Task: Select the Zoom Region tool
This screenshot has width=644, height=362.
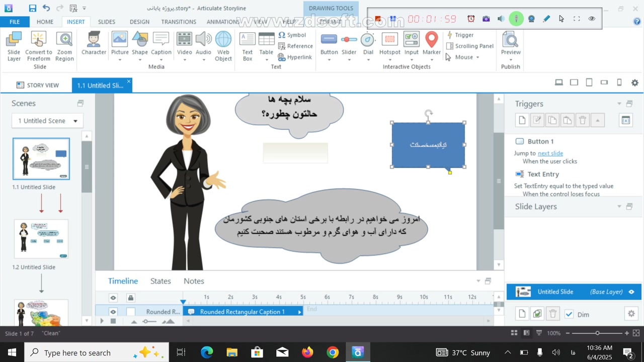Action: coord(64,46)
